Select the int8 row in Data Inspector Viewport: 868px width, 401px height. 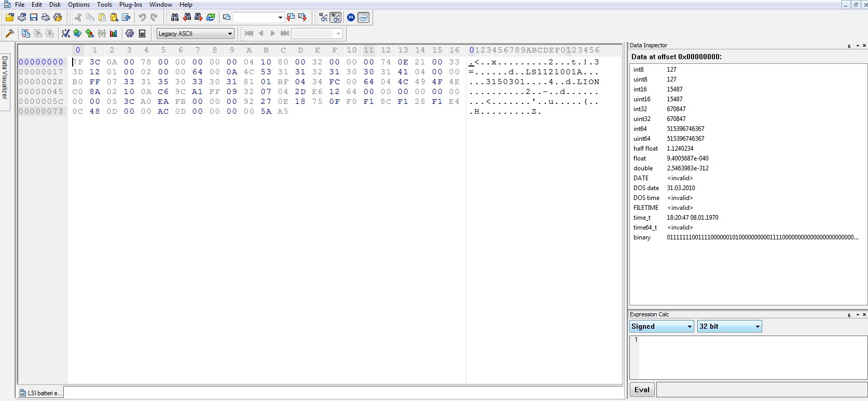point(748,70)
